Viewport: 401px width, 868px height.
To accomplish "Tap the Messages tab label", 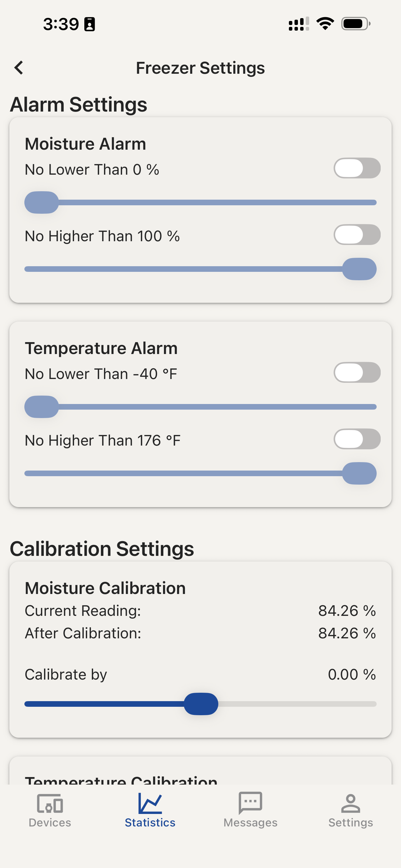I will (250, 822).
